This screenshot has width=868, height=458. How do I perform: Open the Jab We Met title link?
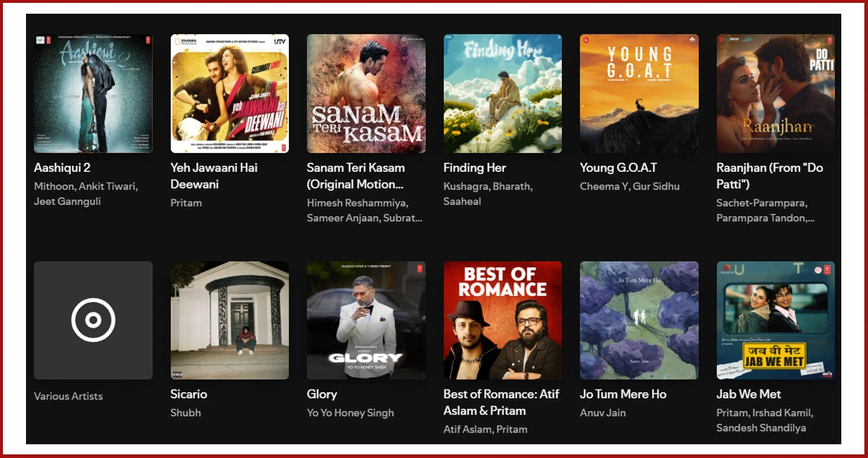tap(749, 394)
